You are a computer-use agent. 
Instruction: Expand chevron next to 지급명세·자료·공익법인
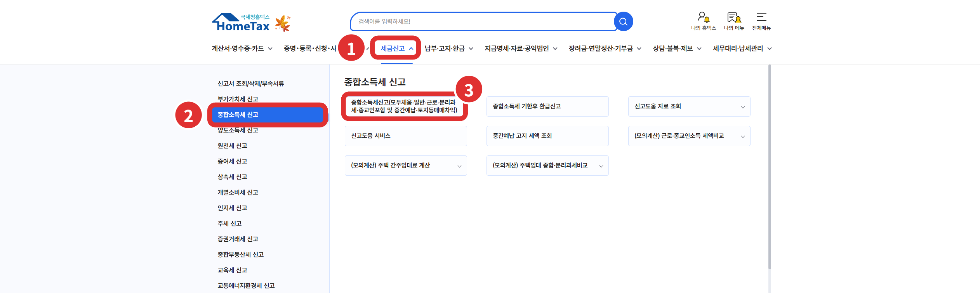pyautogui.click(x=555, y=49)
